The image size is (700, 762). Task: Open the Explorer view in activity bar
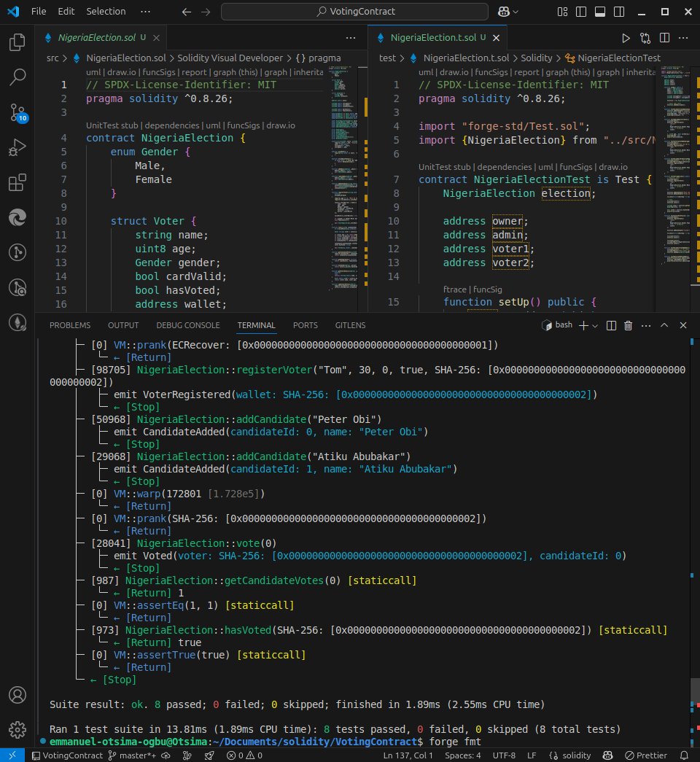tap(17, 42)
